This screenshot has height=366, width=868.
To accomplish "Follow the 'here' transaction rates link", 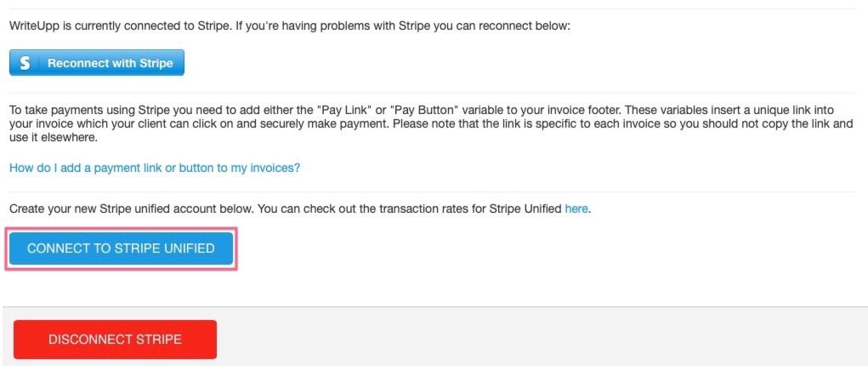I will [x=576, y=208].
